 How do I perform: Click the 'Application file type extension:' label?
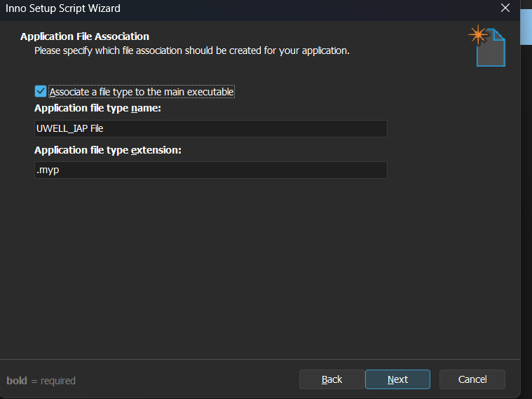(x=108, y=150)
